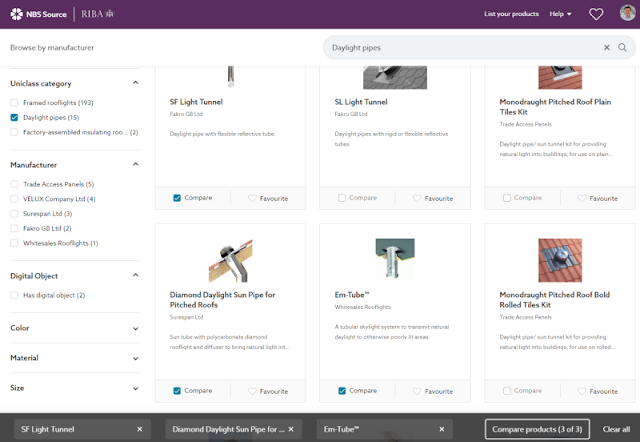Click the search magnifier icon
The width and height of the screenshot is (640, 442).
click(x=622, y=47)
